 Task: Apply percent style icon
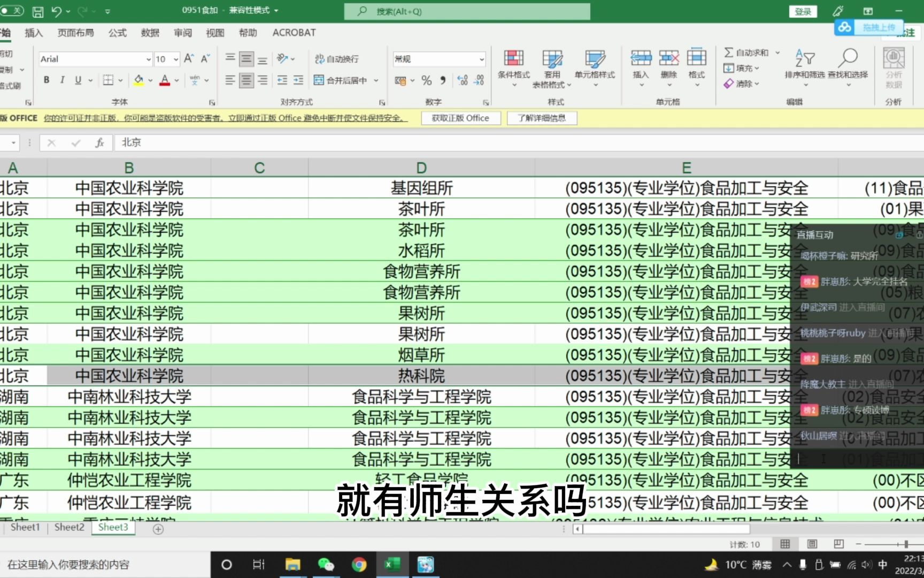426,81
